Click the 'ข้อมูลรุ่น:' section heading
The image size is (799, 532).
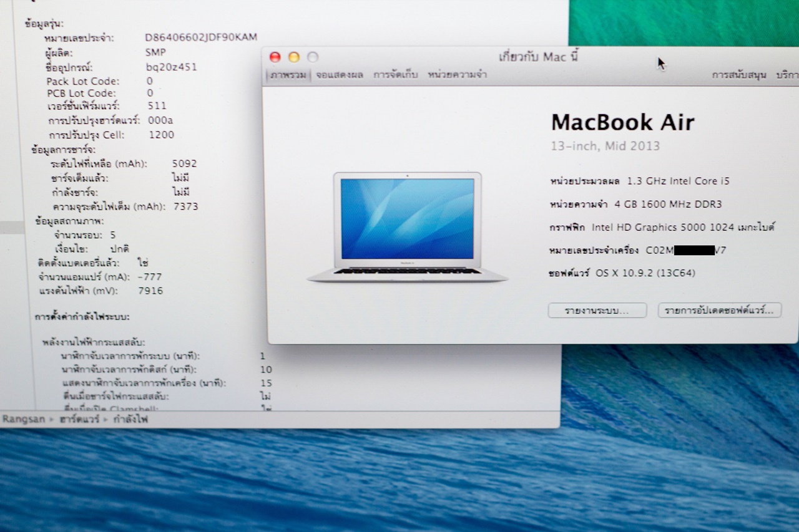44,24
